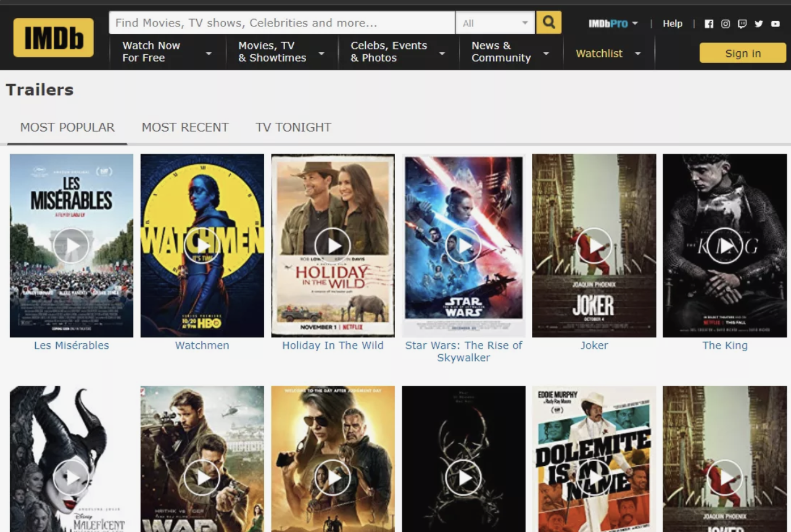Play trailer on the dark antlers poster

pos(463,477)
